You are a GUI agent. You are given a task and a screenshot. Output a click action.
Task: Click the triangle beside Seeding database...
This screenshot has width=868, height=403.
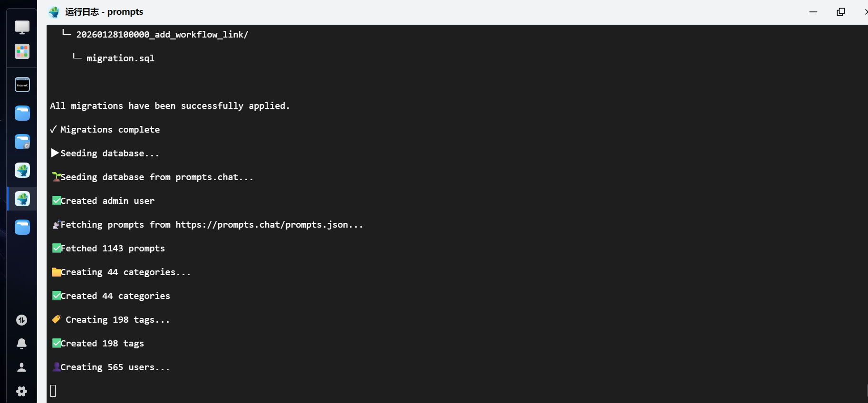pos(55,153)
